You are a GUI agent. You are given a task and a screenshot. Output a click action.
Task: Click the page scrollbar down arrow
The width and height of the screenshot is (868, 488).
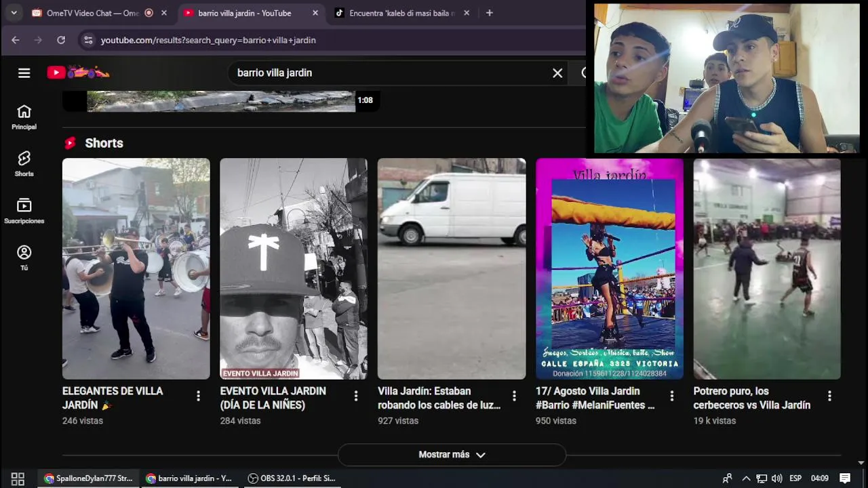[x=862, y=463]
